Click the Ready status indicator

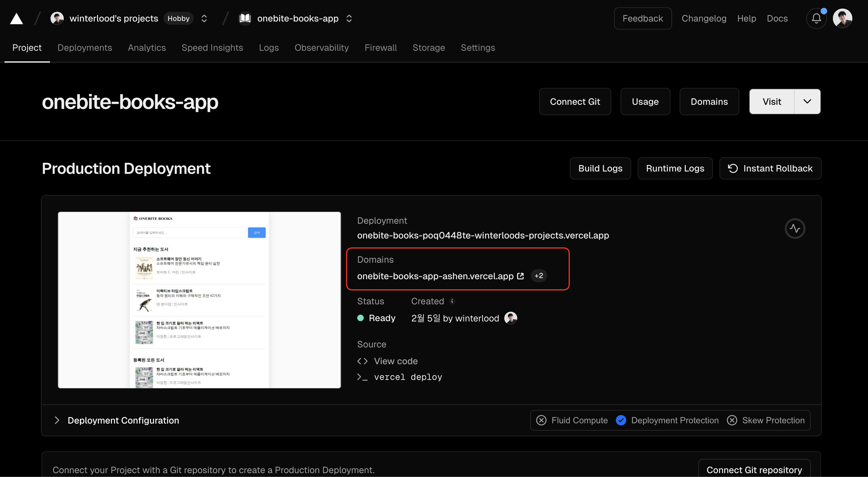click(376, 318)
